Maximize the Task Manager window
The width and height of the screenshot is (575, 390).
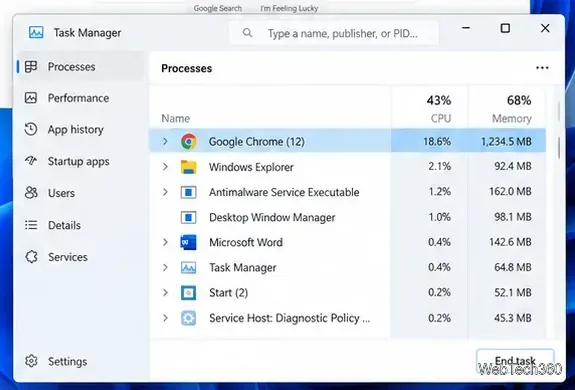[505, 28]
